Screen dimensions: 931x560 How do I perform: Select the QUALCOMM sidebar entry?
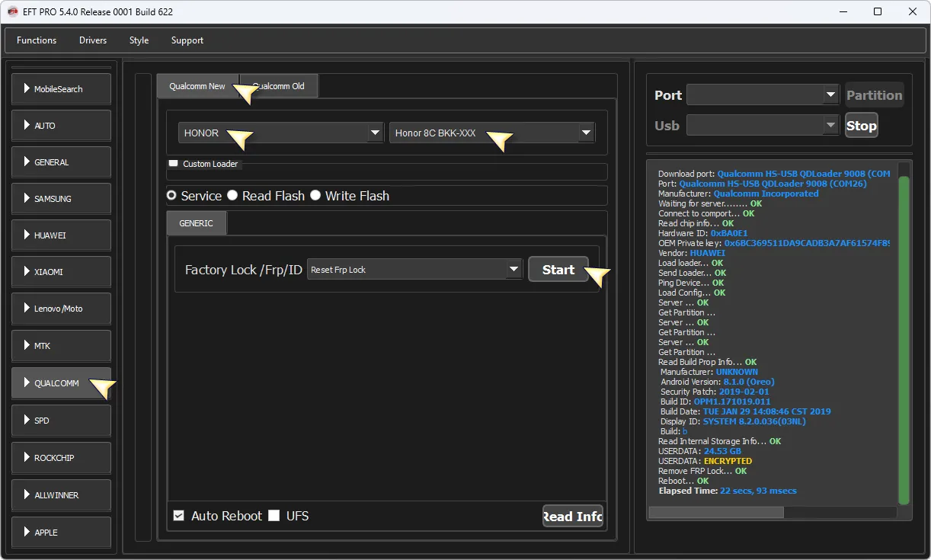click(61, 383)
